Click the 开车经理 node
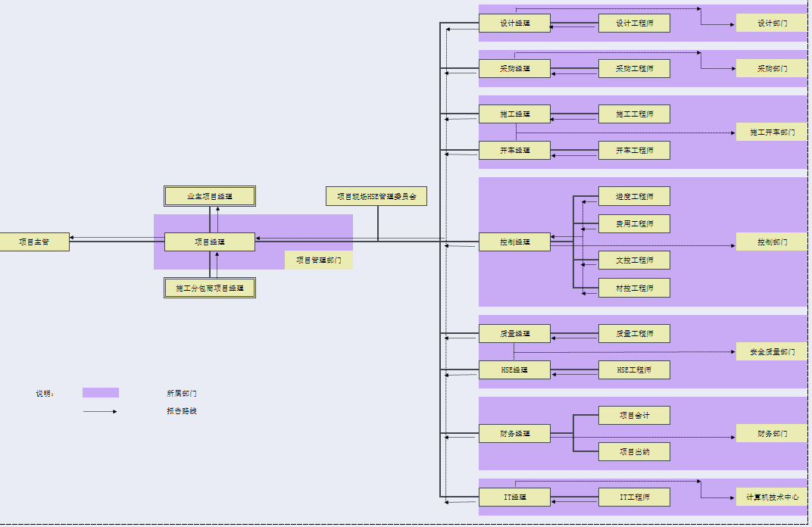The height and width of the screenshot is (527, 812). coord(514,151)
